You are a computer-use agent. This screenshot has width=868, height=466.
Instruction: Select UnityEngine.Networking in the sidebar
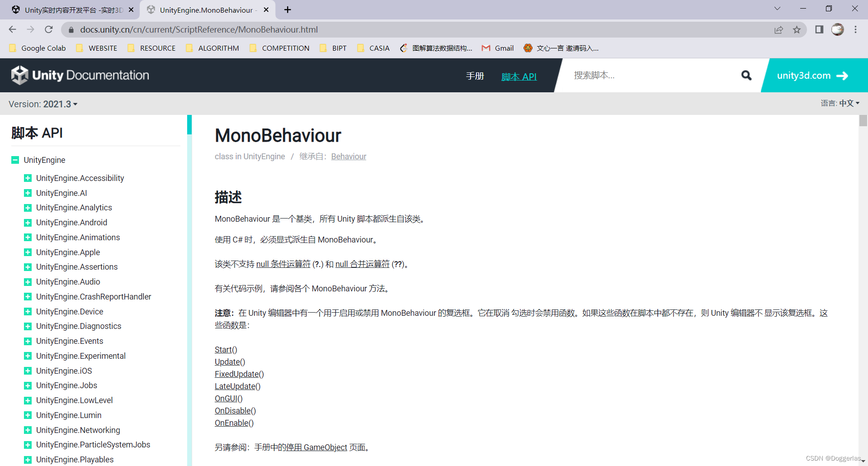point(78,430)
